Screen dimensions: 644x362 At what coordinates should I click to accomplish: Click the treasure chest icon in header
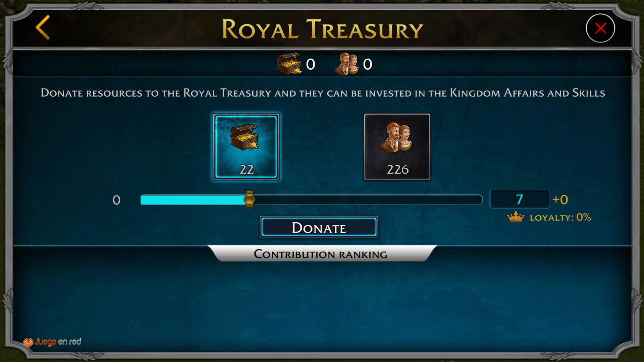[x=289, y=64]
